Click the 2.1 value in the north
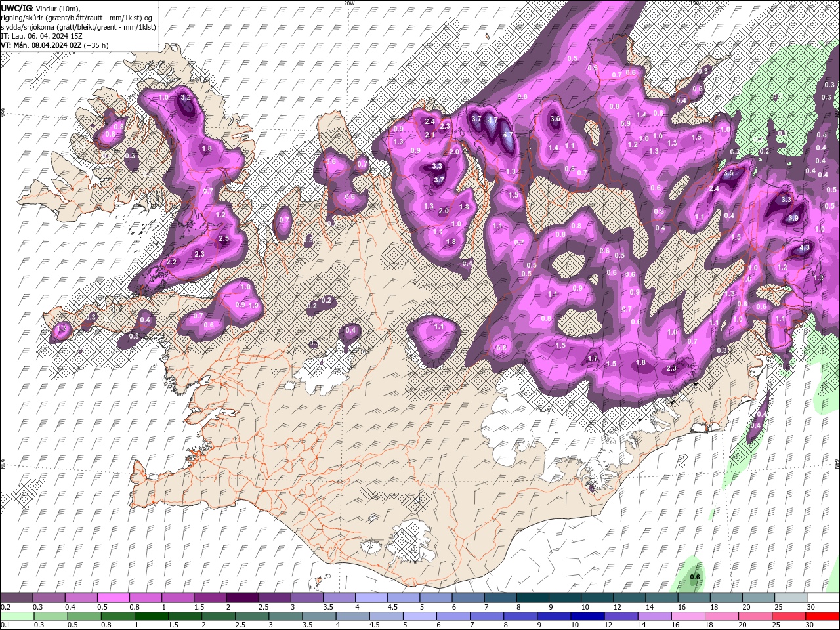 point(430,135)
